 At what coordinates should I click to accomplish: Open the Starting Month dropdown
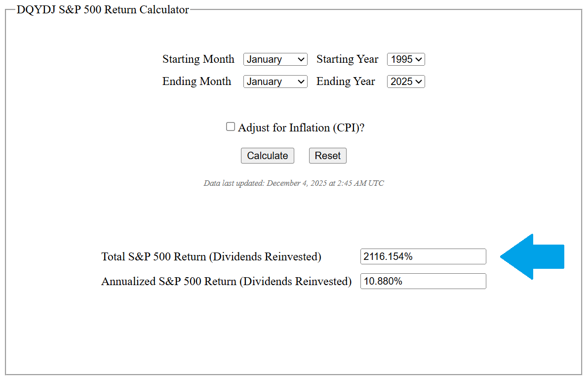pos(275,59)
